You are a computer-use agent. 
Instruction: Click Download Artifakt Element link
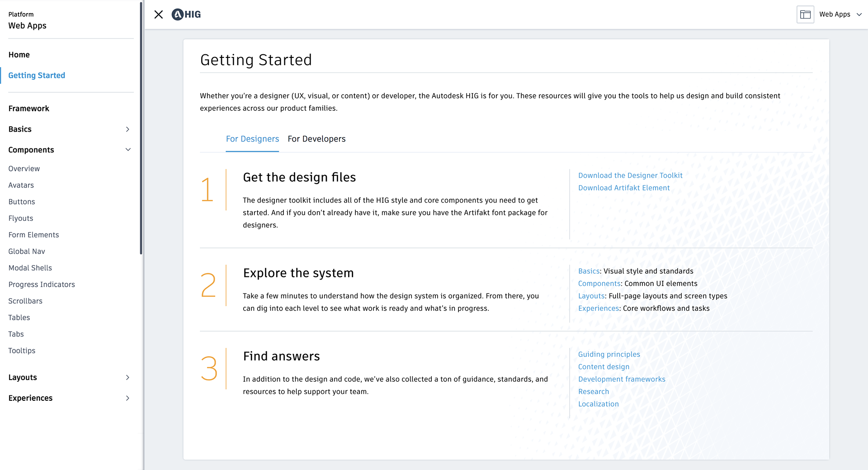click(624, 188)
